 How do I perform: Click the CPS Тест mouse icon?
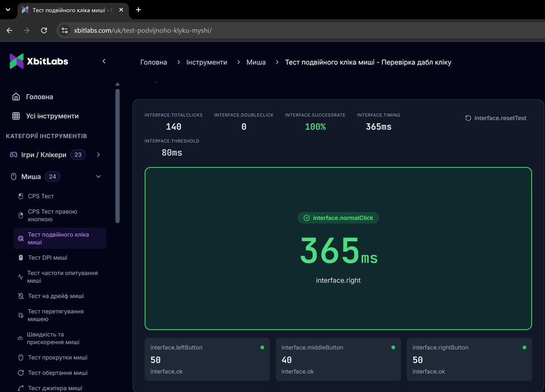[x=21, y=197]
